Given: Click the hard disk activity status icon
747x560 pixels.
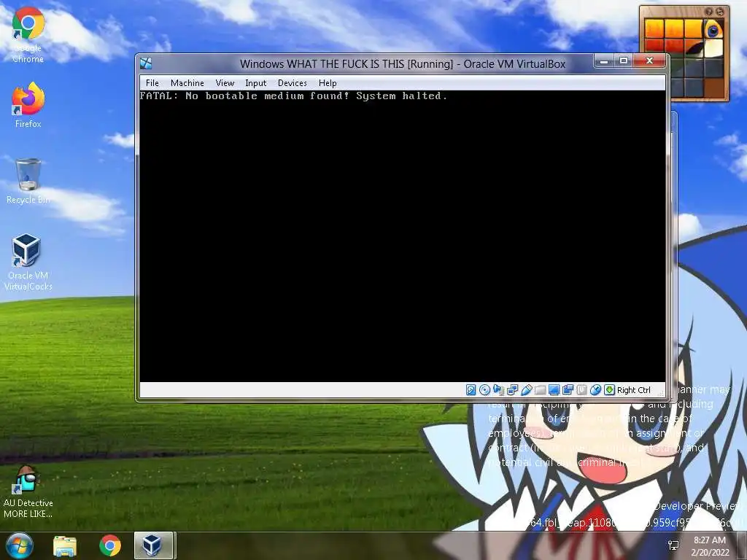Looking at the screenshot, I should [x=471, y=390].
